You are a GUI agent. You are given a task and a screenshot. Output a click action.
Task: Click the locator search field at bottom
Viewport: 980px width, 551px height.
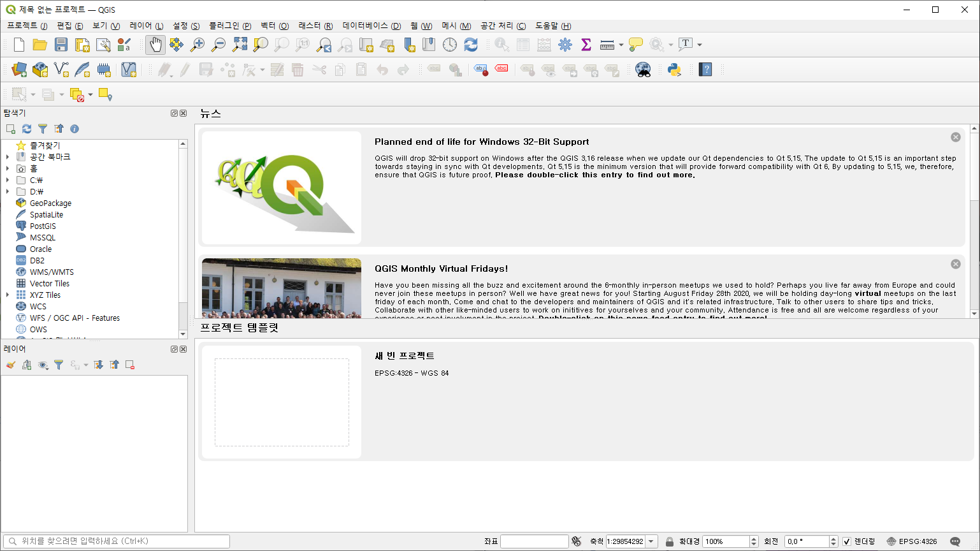pyautogui.click(x=117, y=541)
